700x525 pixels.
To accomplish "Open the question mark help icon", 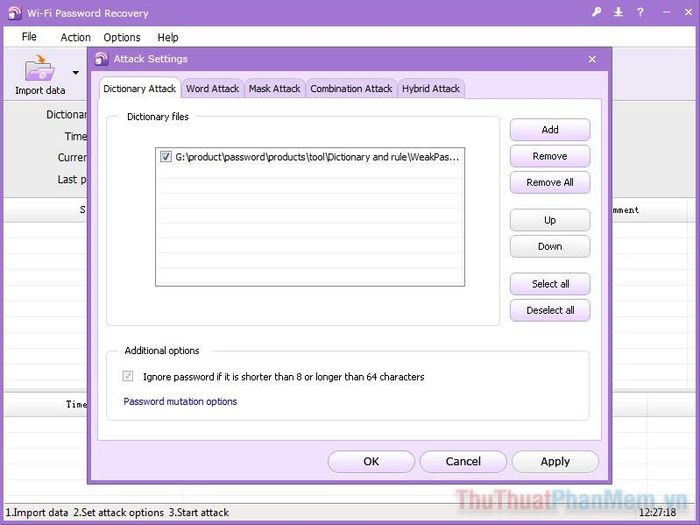I will point(640,12).
